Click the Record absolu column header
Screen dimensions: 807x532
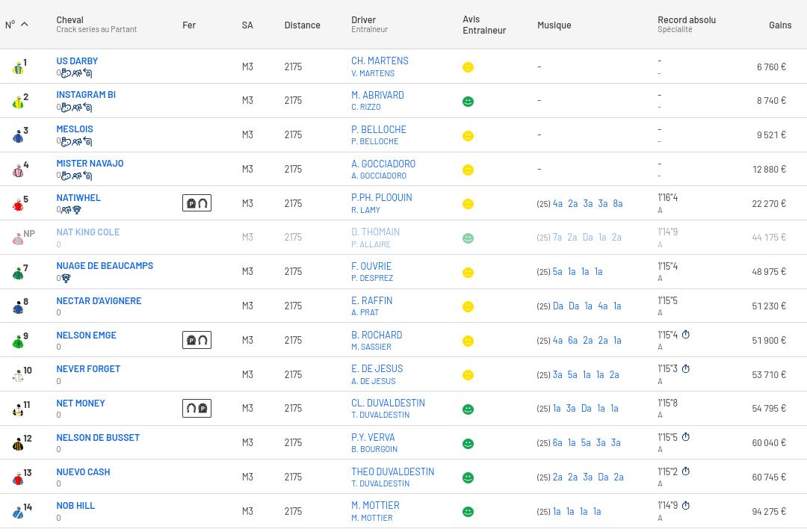coord(686,19)
